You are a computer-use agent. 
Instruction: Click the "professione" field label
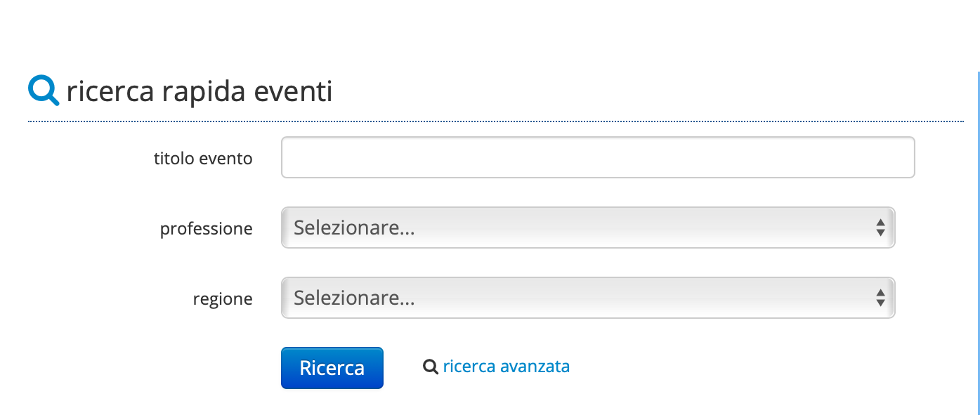tap(207, 229)
